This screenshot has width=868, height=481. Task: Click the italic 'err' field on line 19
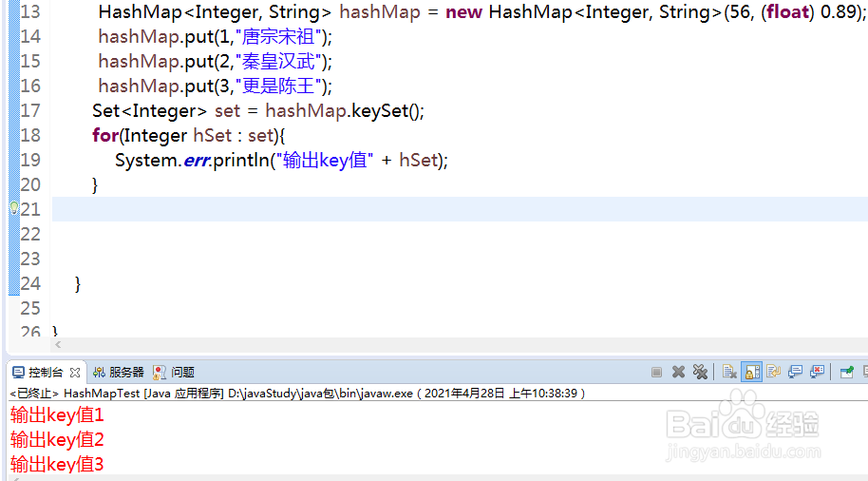(x=196, y=160)
